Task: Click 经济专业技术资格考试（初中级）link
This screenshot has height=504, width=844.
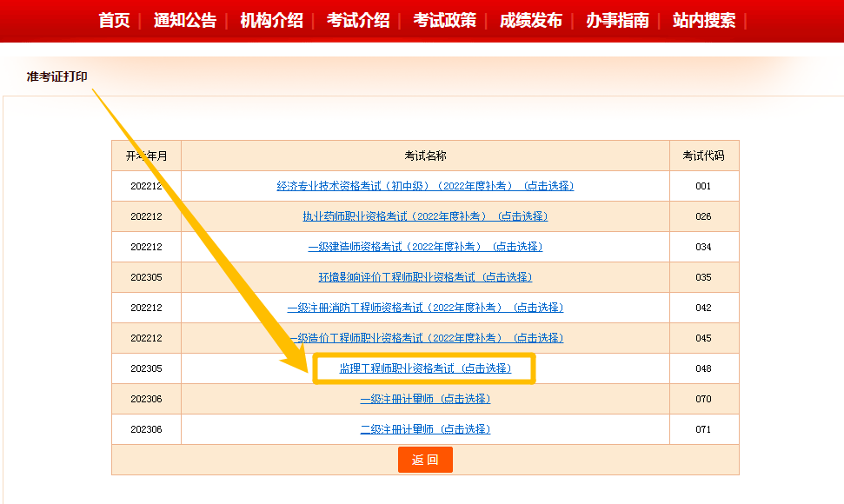Action: tap(425, 186)
